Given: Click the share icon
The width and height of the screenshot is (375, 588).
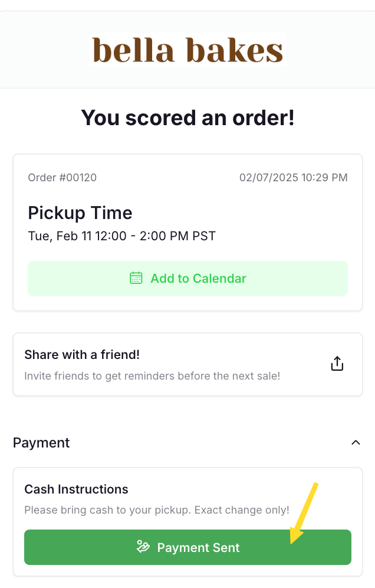Looking at the screenshot, I should pyautogui.click(x=337, y=364).
